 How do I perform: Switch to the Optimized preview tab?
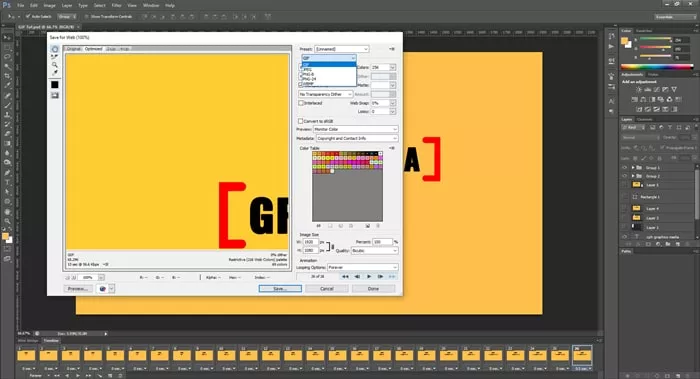tap(94, 49)
